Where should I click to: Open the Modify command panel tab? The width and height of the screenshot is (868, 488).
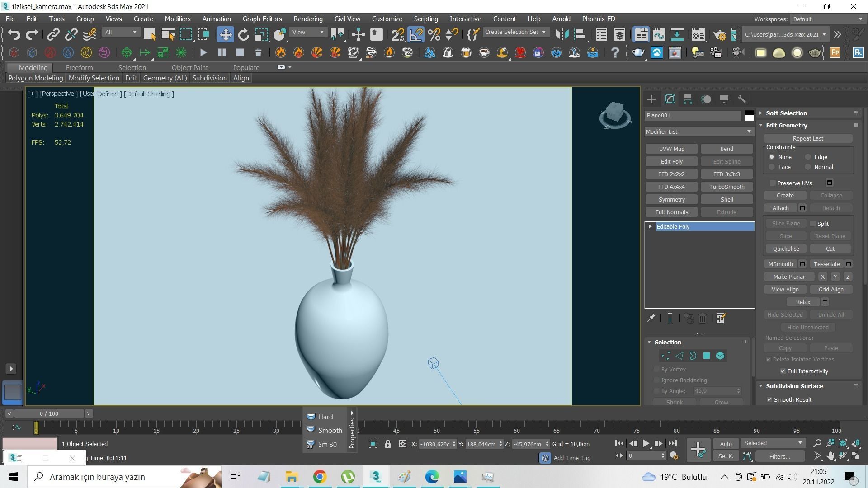(x=670, y=99)
